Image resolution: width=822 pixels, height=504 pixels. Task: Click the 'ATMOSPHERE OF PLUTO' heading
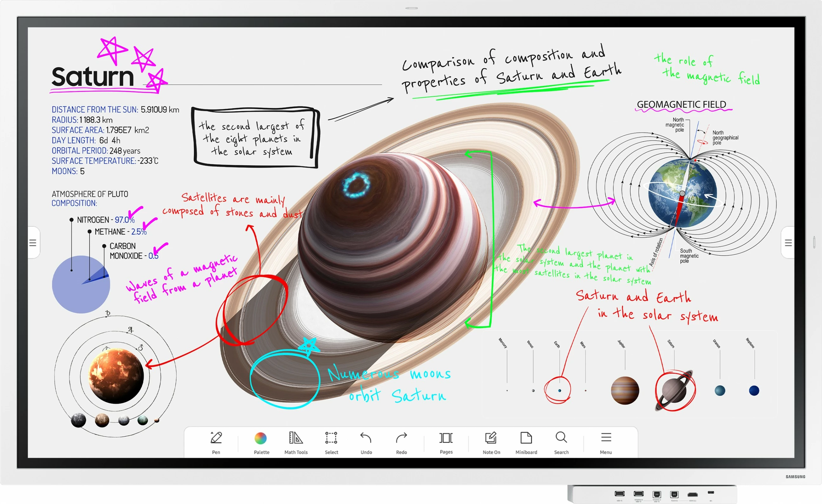[x=90, y=194]
